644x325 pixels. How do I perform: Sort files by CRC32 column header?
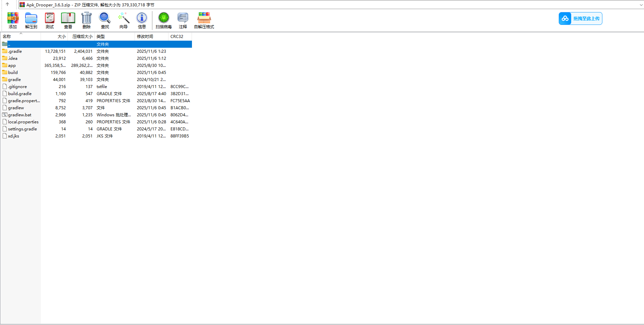(177, 37)
